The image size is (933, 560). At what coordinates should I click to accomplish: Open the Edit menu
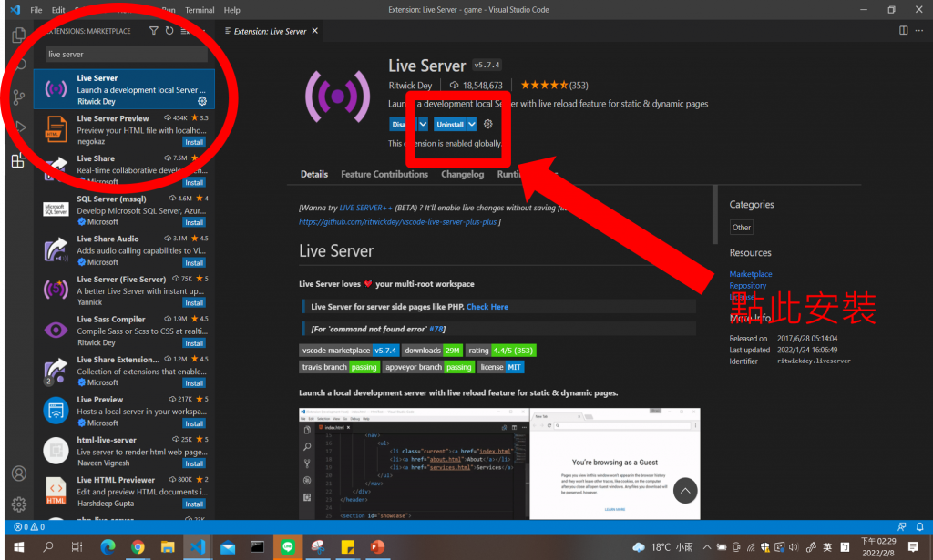(58, 10)
